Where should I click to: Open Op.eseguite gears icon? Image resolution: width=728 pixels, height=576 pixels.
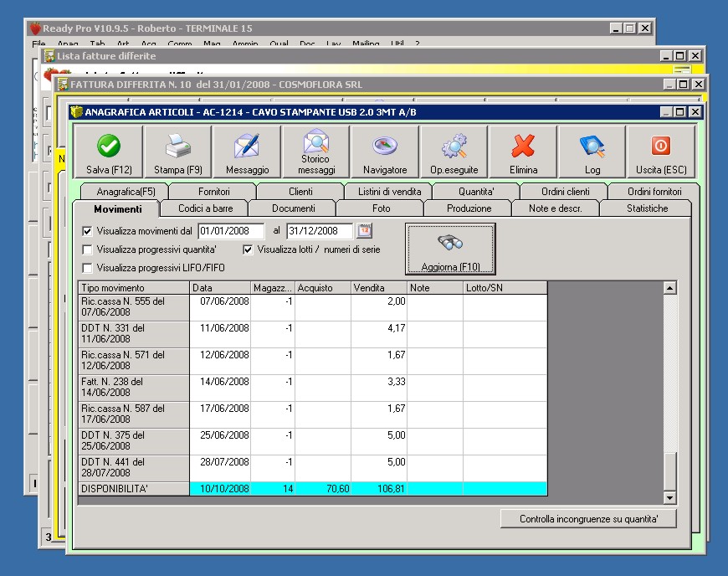click(x=454, y=147)
